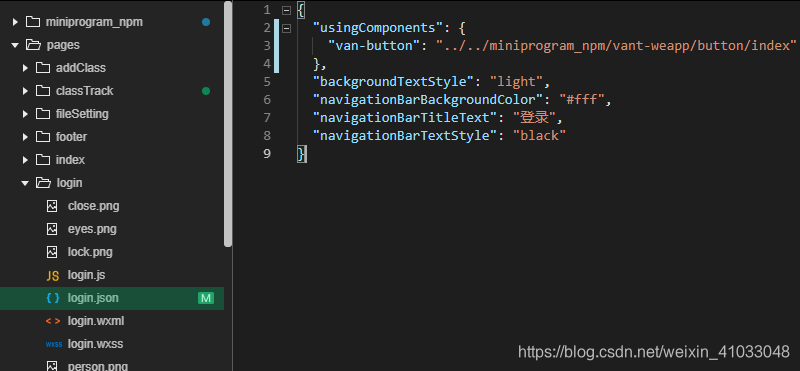The height and width of the screenshot is (371, 800).
Task: Click the login open-folder icon
Action: (x=43, y=183)
